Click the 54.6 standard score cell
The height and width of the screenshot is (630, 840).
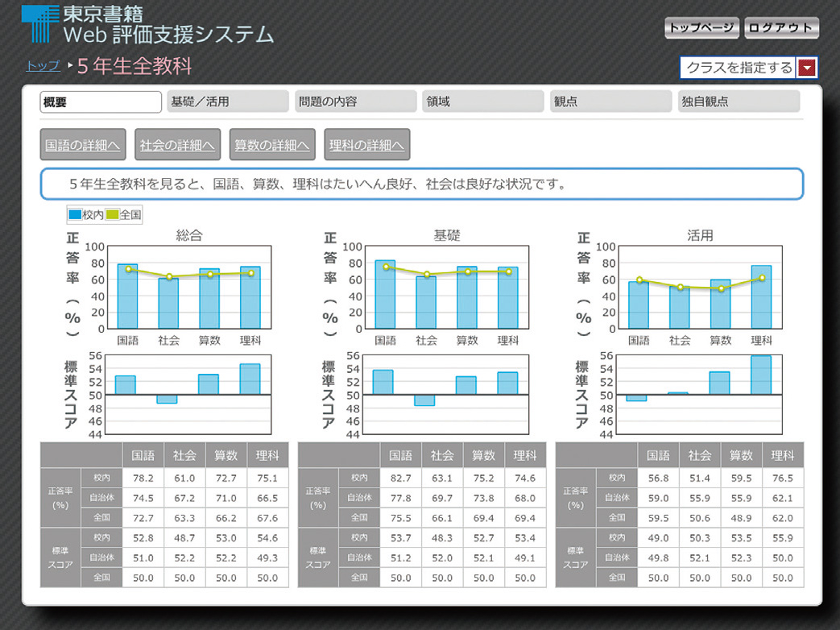pos(267,538)
